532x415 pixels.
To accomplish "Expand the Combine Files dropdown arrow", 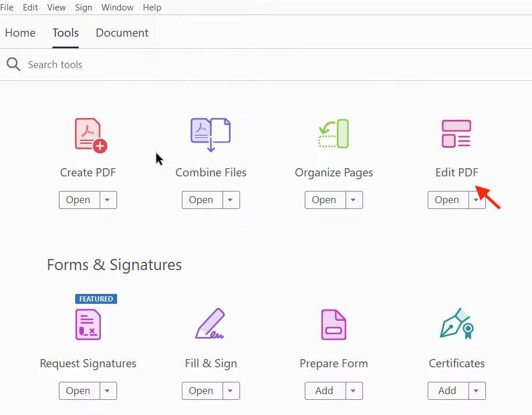I will (230, 200).
